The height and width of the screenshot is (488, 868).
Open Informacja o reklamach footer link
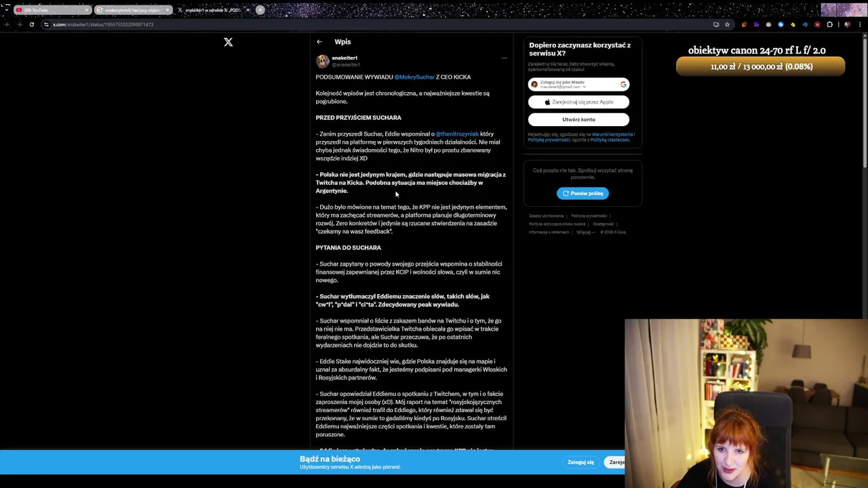(549, 232)
